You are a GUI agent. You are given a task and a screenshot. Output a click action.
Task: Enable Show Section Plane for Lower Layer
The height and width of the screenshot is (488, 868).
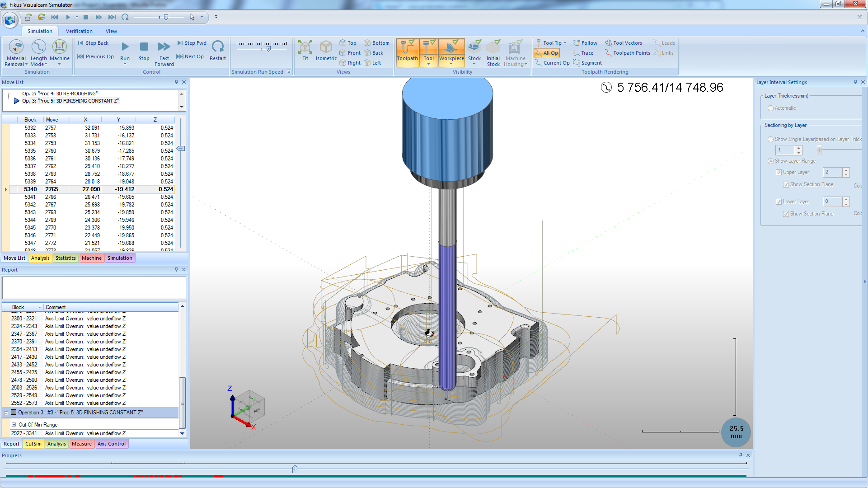tap(786, 213)
